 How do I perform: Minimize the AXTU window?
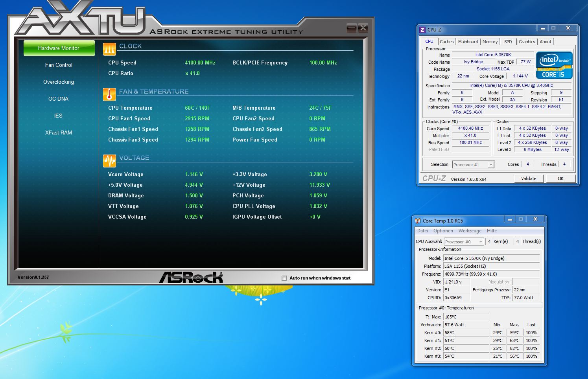pyautogui.click(x=352, y=28)
